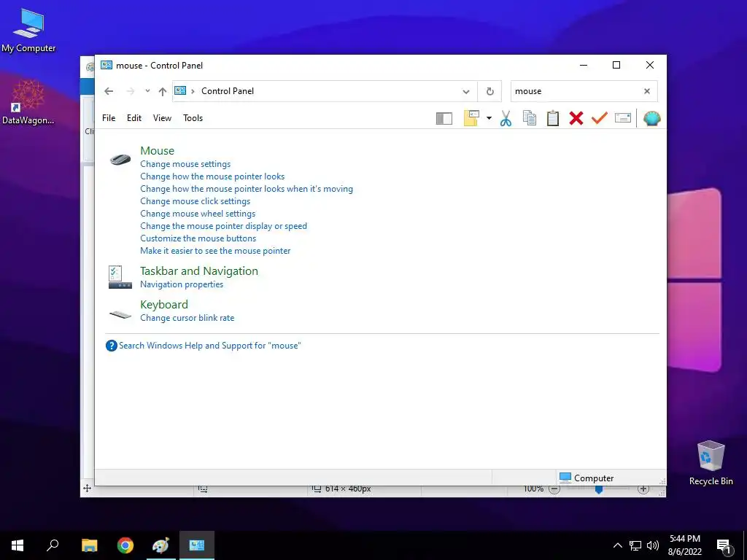Click the volume speaker tray icon
Image resolution: width=747 pixels, height=560 pixels.
(653, 545)
